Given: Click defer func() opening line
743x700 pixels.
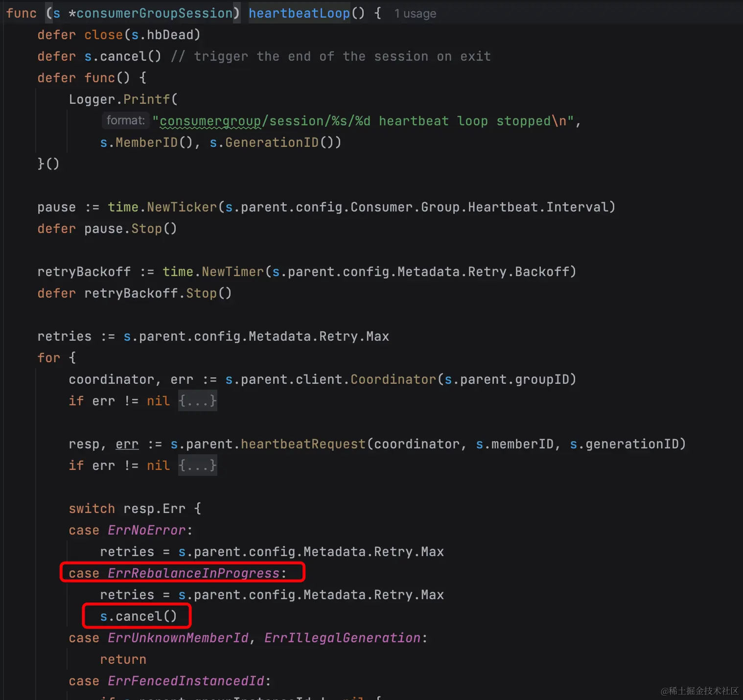Looking at the screenshot, I should pos(92,78).
